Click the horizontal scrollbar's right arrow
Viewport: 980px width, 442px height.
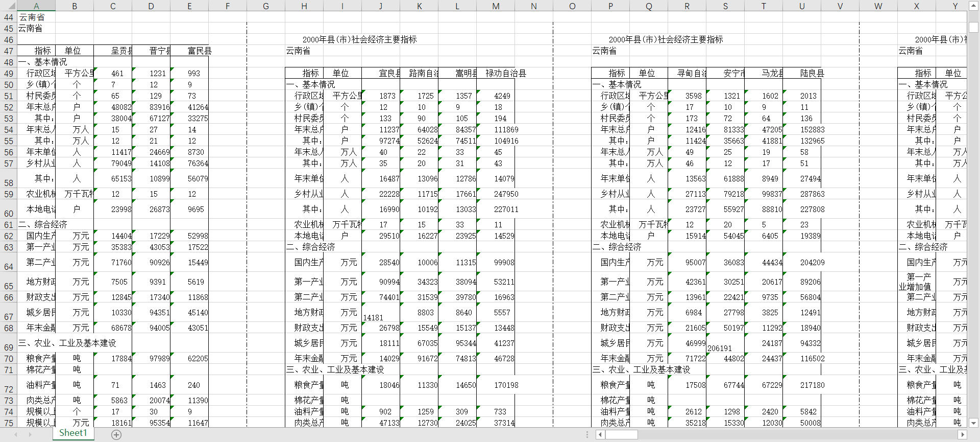pyautogui.click(x=963, y=435)
